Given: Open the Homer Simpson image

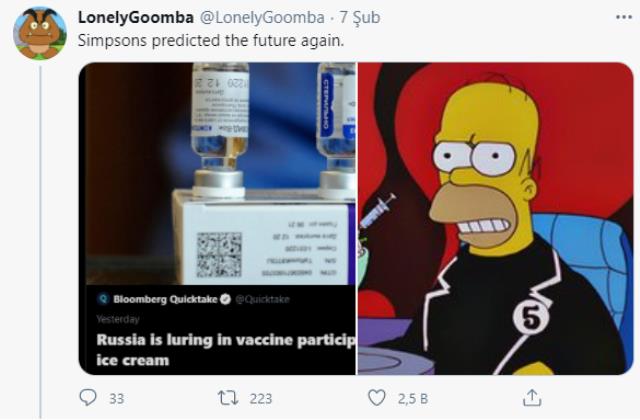Looking at the screenshot, I should tap(496, 218).
